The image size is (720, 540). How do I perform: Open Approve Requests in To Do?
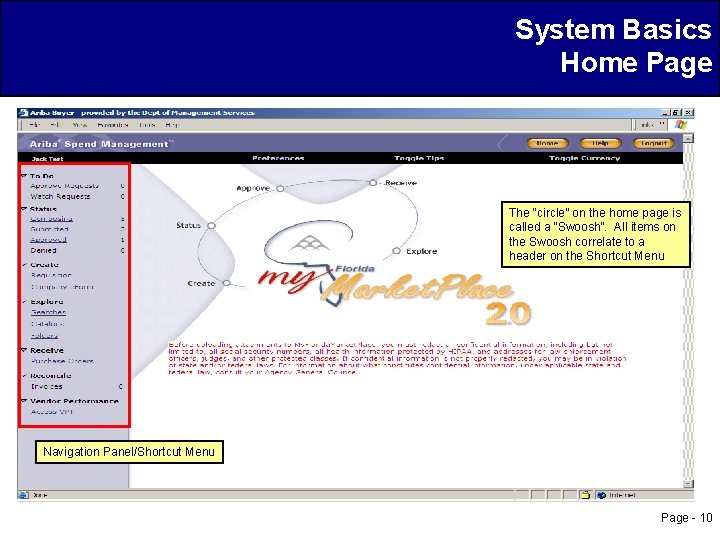(x=64, y=186)
